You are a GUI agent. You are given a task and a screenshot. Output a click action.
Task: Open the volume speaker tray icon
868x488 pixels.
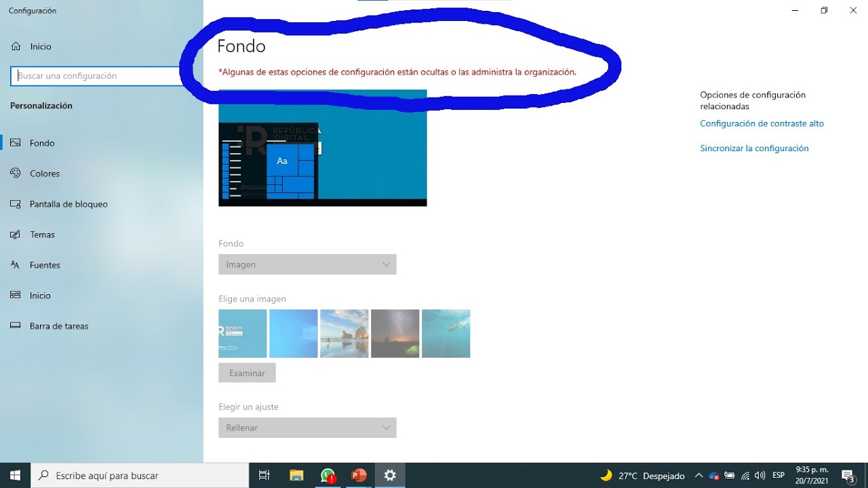point(760,476)
